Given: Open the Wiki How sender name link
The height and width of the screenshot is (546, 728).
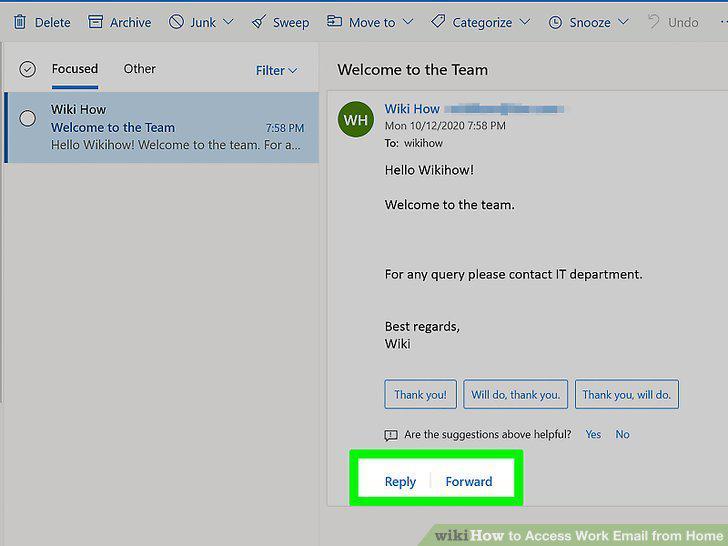Looking at the screenshot, I should pos(412,109).
